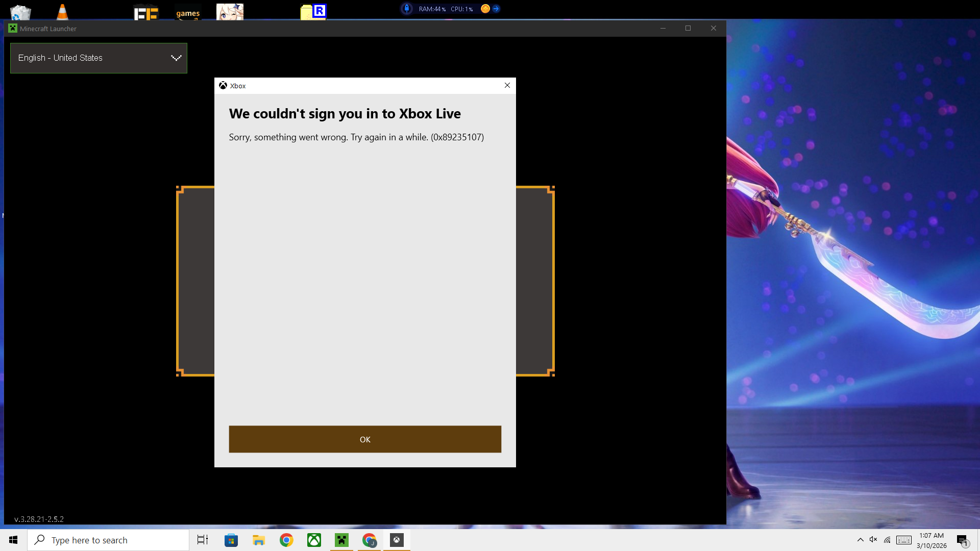Open the Minecraft Launcher taskbar icon

pos(341,540)
